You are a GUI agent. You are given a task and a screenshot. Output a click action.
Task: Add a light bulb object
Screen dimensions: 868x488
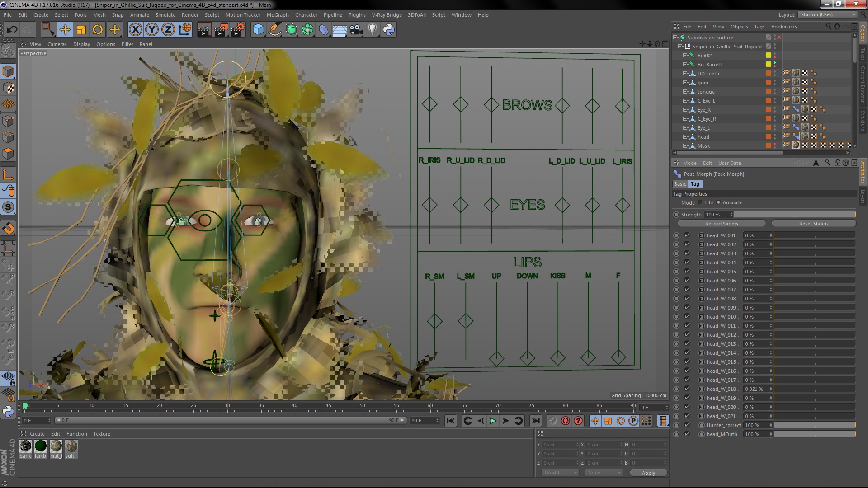(x=373, y=30)
